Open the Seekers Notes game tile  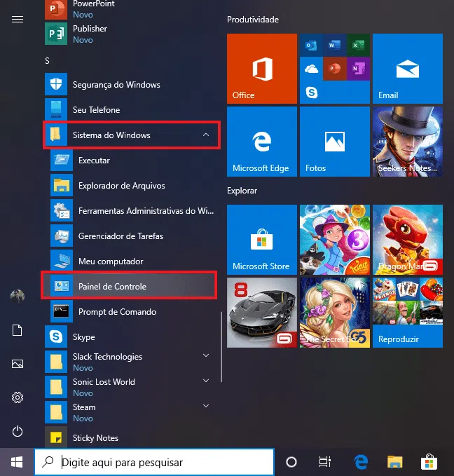coord(408,142)
